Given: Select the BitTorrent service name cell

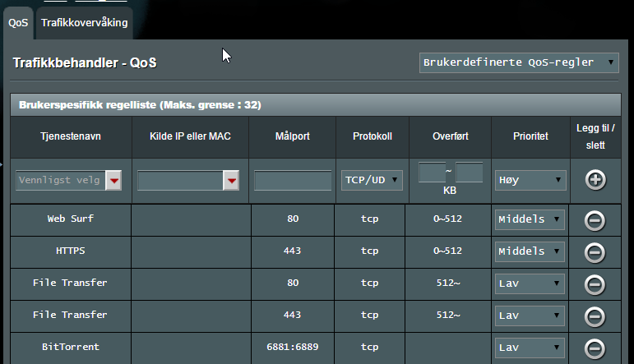Looking at the screenshot, I should click(71, 347).
